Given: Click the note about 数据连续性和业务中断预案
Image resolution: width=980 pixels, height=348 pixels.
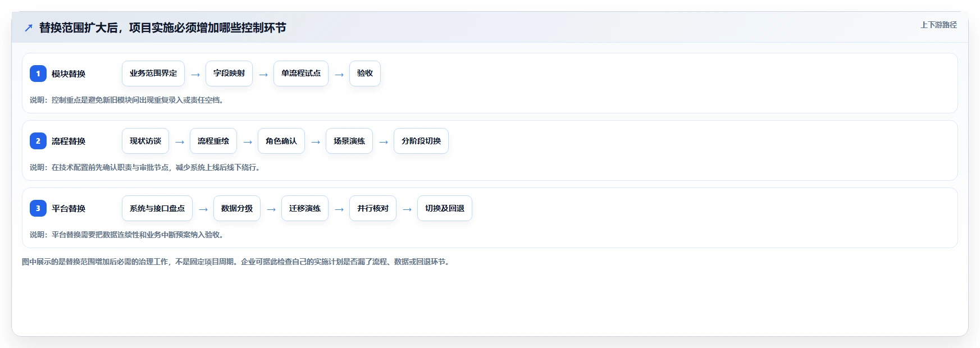Looking at the screenshot, I should click(128, 235).
